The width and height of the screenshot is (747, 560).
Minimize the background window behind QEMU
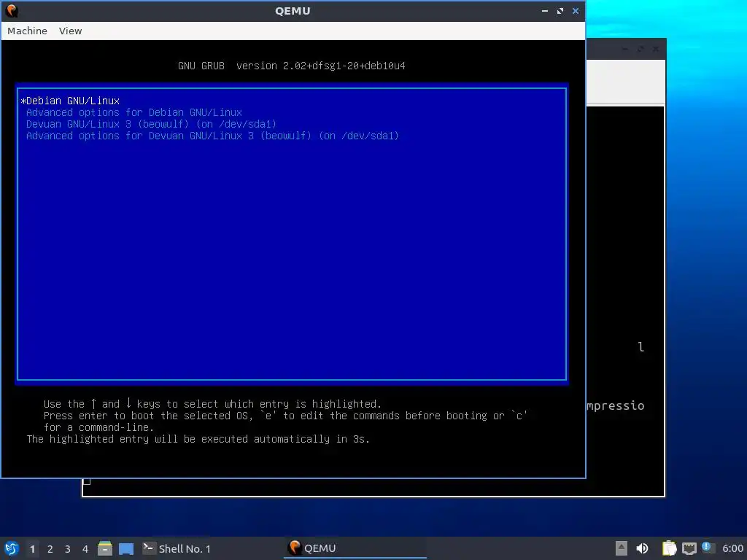point(625,49)
